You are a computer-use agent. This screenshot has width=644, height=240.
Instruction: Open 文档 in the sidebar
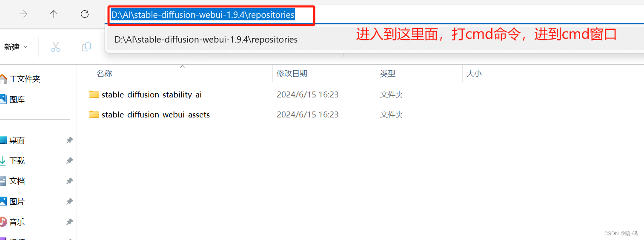pos(17,181)
